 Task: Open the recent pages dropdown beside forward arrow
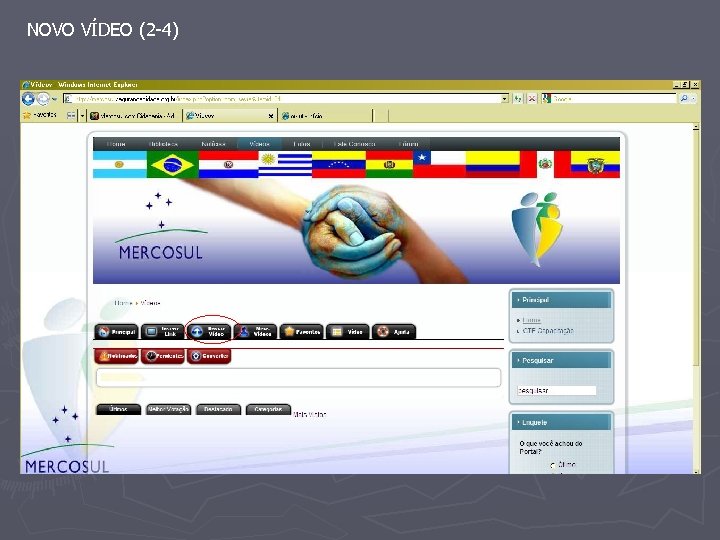(54, 99)
